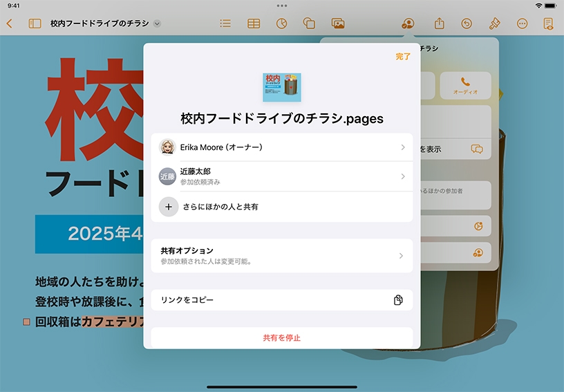Tap the back arrow in toolbar
This screenshot has height=392, width=564.
10,24
